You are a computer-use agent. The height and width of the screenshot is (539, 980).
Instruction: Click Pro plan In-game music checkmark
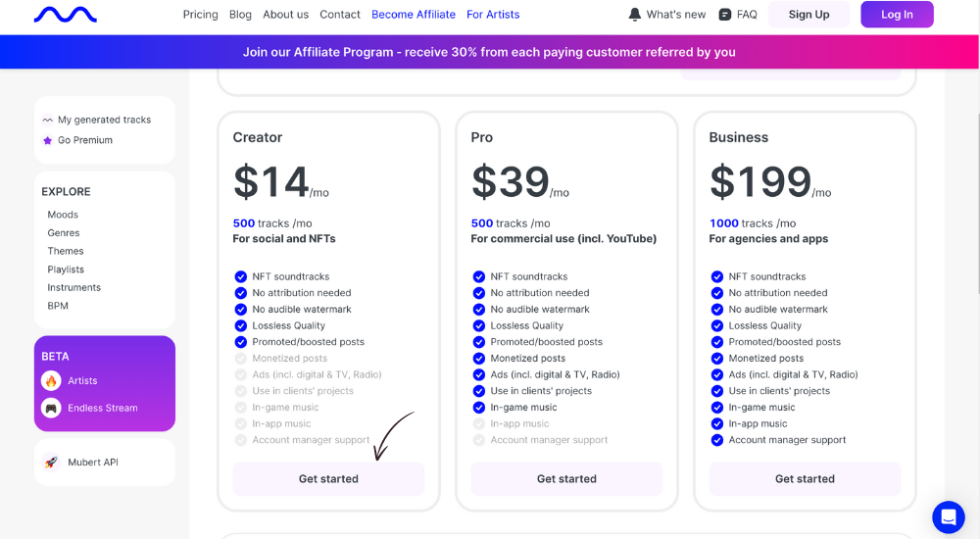[479, 407]
